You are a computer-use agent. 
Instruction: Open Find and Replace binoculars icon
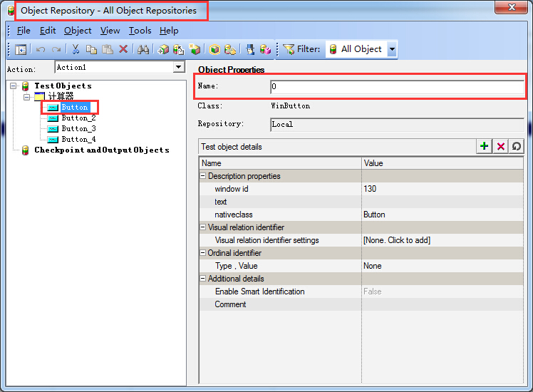[x=143, y=50]
